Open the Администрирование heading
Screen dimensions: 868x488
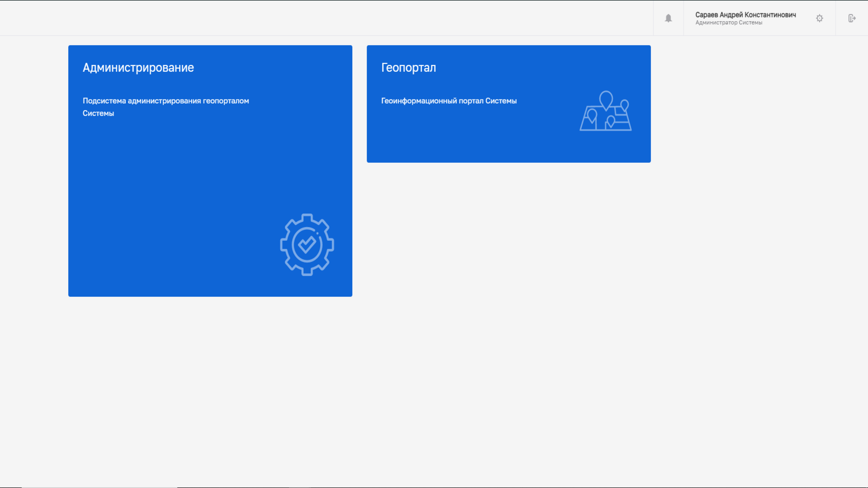click(x=138, y=68)
